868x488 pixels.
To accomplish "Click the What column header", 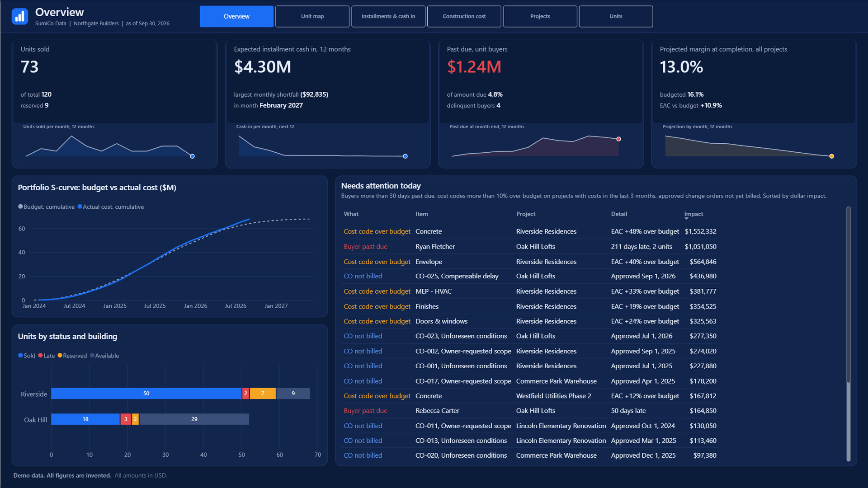I will [351, 214].
